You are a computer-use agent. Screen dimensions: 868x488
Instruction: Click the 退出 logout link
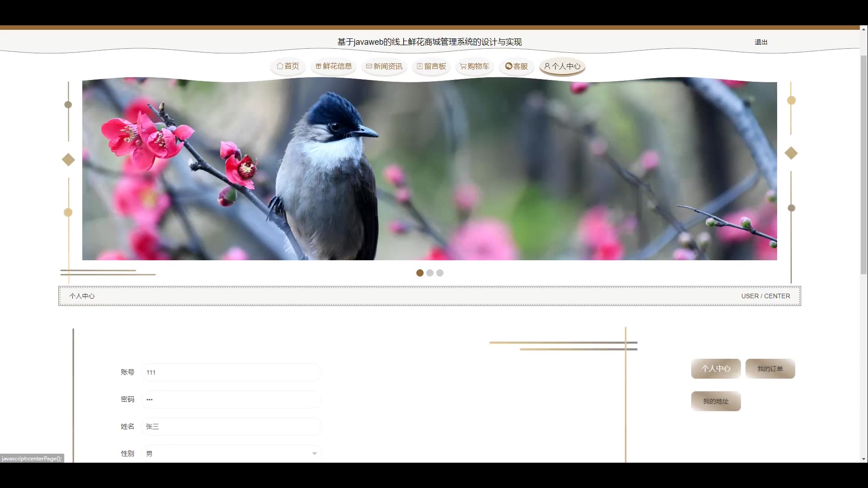(761, 42)
